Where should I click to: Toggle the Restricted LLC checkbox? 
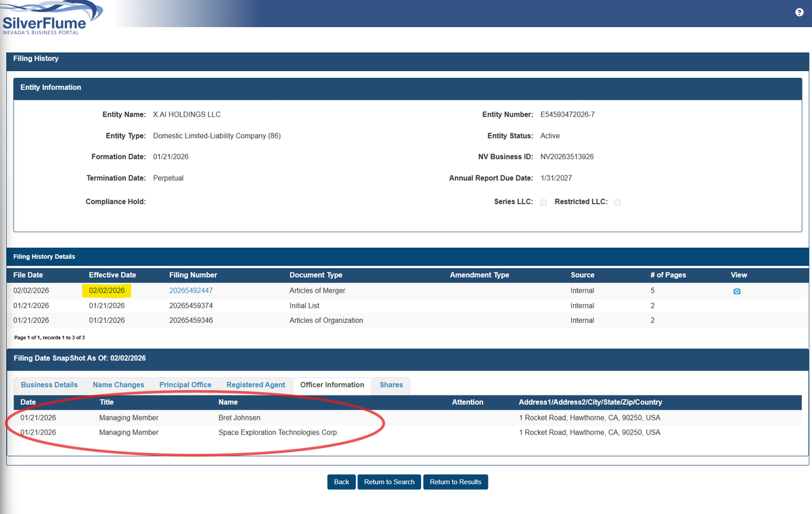click(x=617, y=202)
